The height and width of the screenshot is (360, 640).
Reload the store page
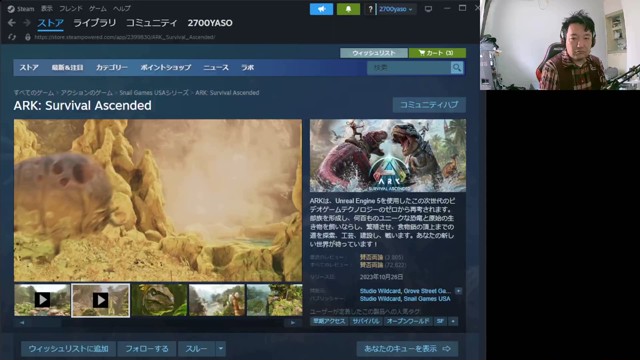(x=12, y=37)
